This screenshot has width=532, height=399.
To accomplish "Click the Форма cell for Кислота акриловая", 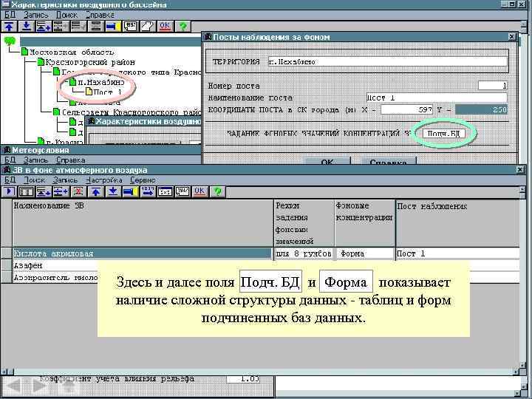I will pyautogui.click(x=365, y=253).
